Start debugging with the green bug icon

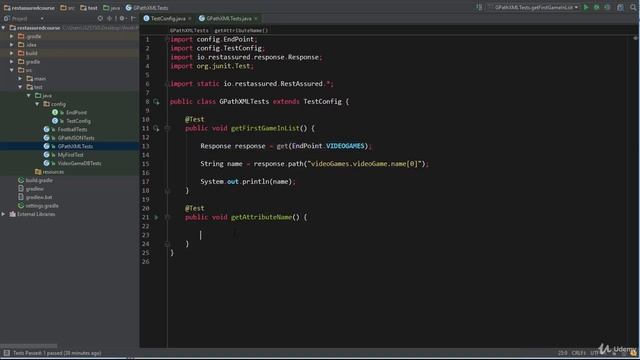tap(597, 7)
